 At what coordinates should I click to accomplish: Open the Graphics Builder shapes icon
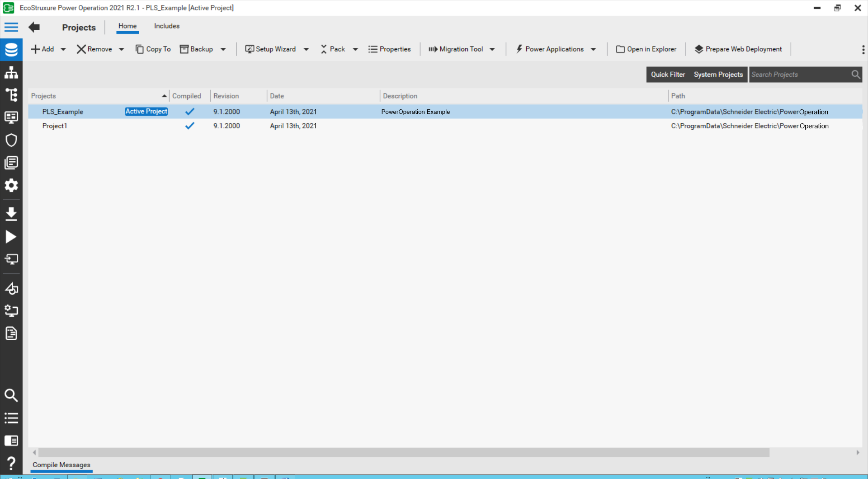11,288
